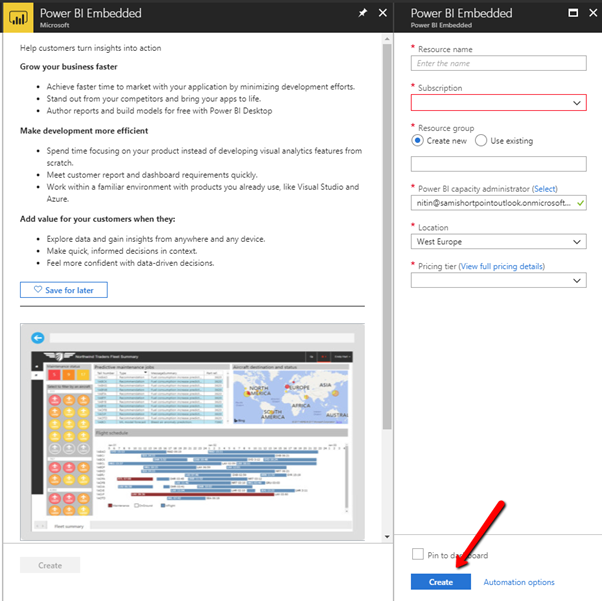Image resolution: width=602 pixels, height=601 pixels.
Task: Select the Use existing radio button
Action: (481, 141)
